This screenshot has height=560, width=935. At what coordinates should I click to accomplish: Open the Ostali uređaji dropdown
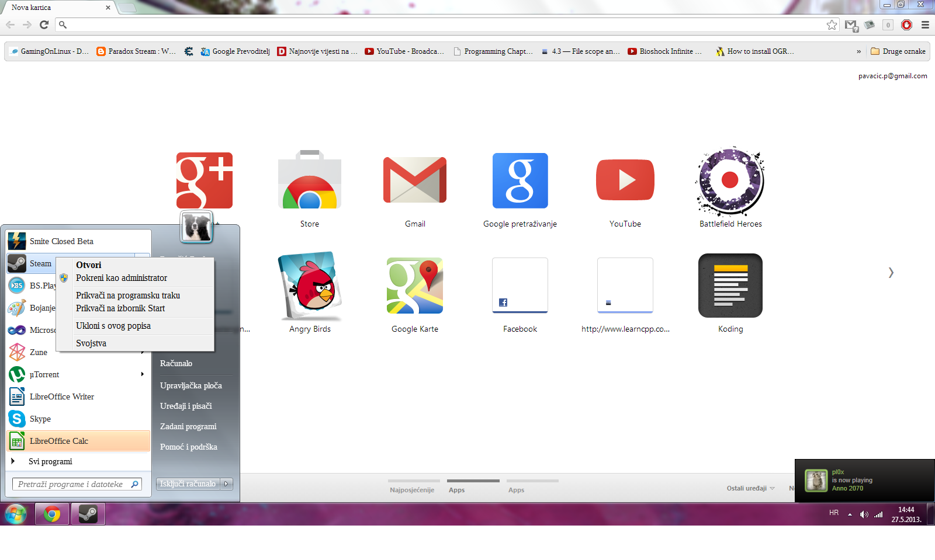pos(750,488)
